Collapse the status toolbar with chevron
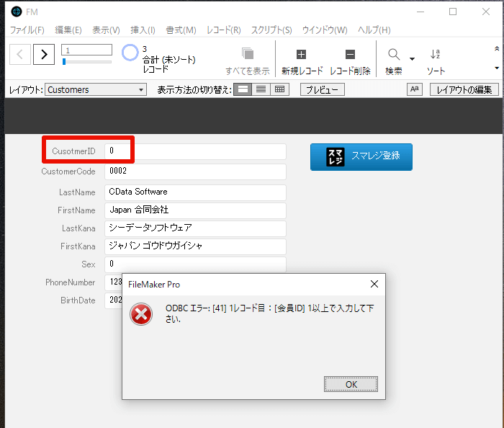Screen dimensions: 504x428 (497, 49)
